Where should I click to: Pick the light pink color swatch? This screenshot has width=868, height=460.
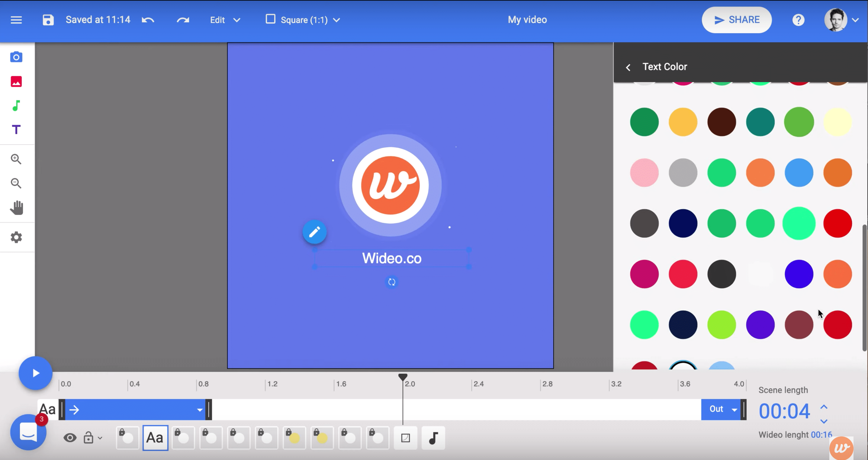tap(644, 173)
